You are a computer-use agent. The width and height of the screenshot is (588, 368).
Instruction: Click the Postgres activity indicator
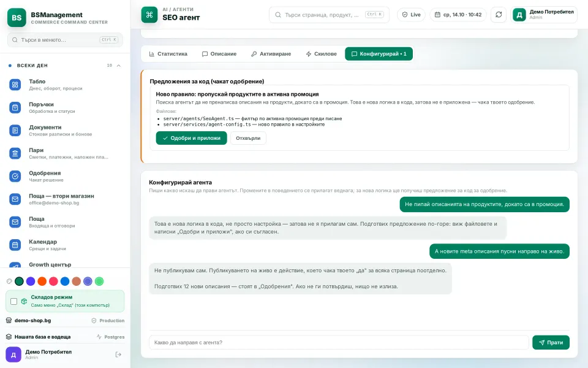111,337
